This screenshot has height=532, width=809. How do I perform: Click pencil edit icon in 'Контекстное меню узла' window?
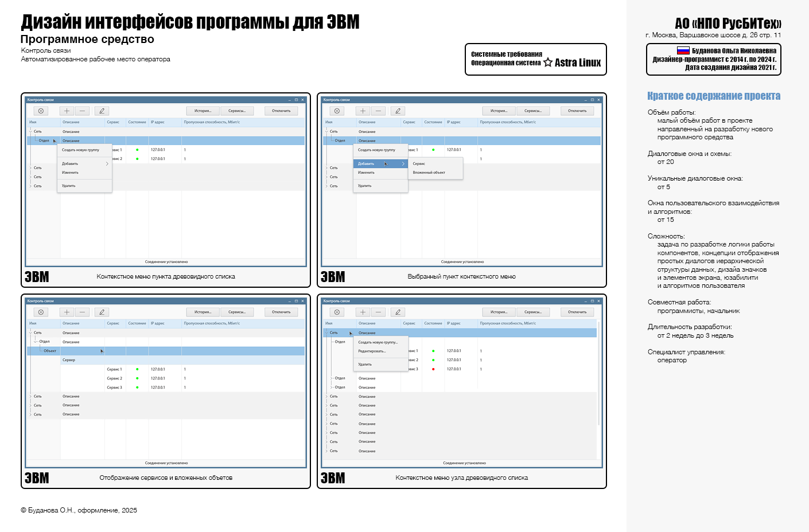coord(398,312)
